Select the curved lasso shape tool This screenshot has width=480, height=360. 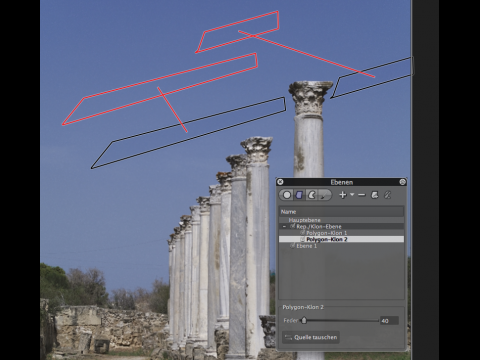click(312, 195)
